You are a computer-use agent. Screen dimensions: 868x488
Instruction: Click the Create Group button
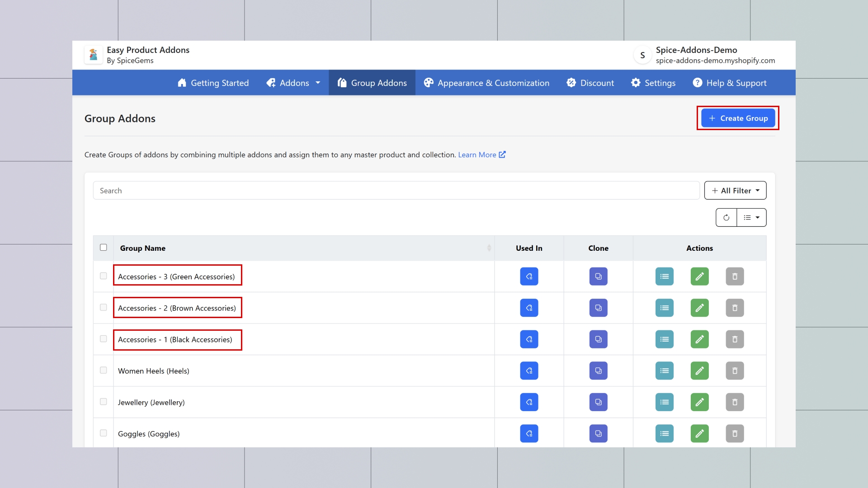pos(738,118)
